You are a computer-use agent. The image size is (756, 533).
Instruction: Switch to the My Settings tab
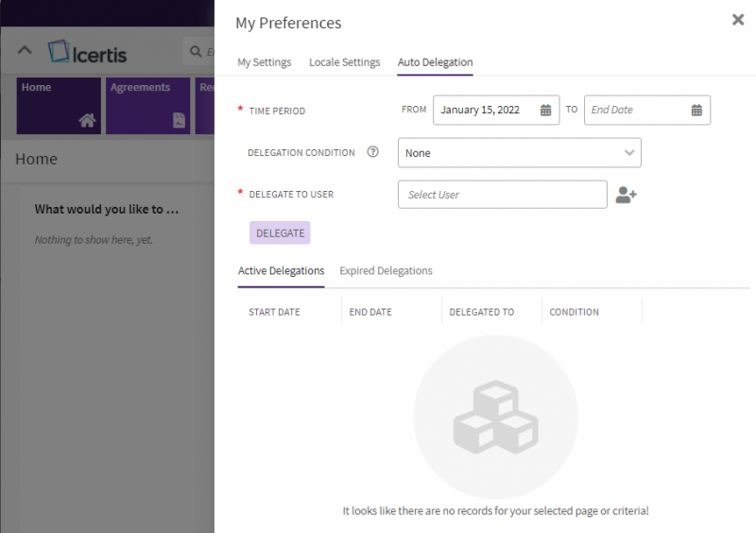click(x=265, y=62)
